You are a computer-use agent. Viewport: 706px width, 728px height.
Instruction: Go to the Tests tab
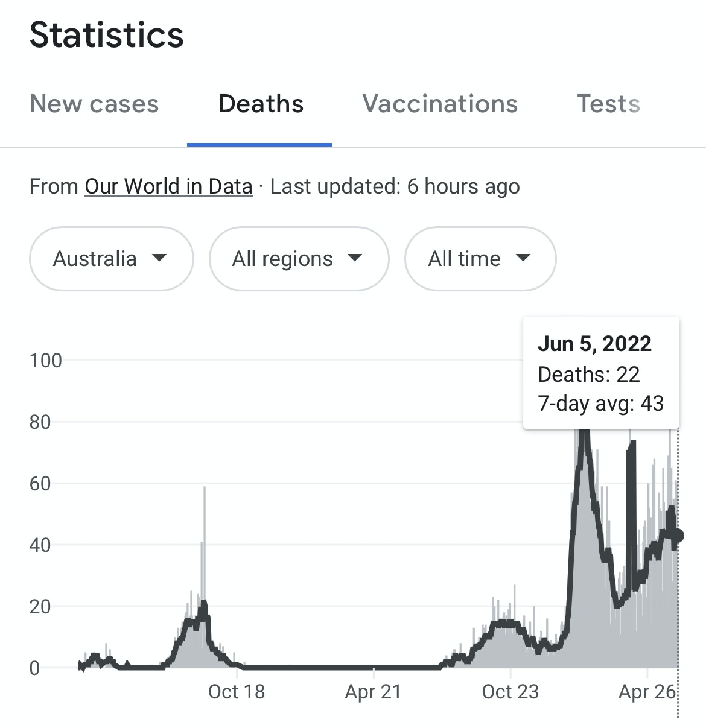pyautogui.click(x=608, y=104)
